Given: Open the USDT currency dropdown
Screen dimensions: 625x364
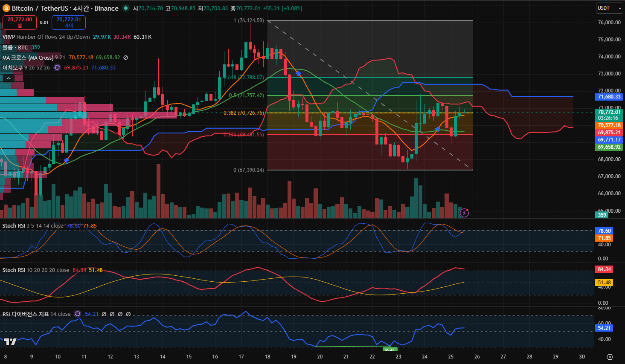Looking at the screenshot, I should (609, 8).
